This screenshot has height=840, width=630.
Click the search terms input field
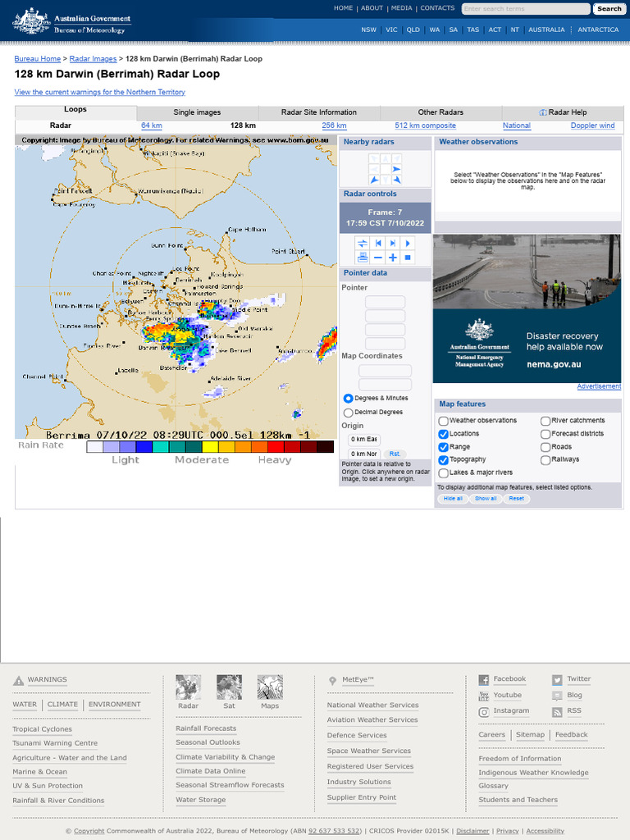(525, 9)
